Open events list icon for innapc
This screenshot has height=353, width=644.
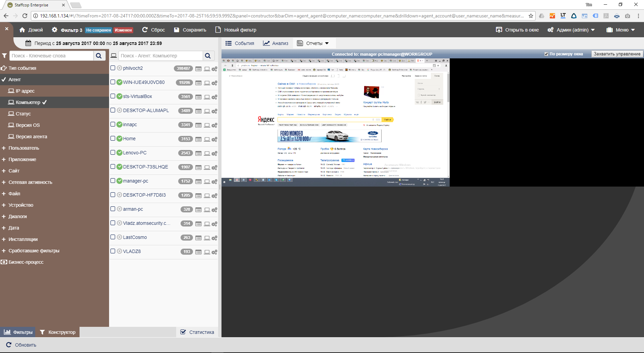pyautogui.click(x=199, y=125)
